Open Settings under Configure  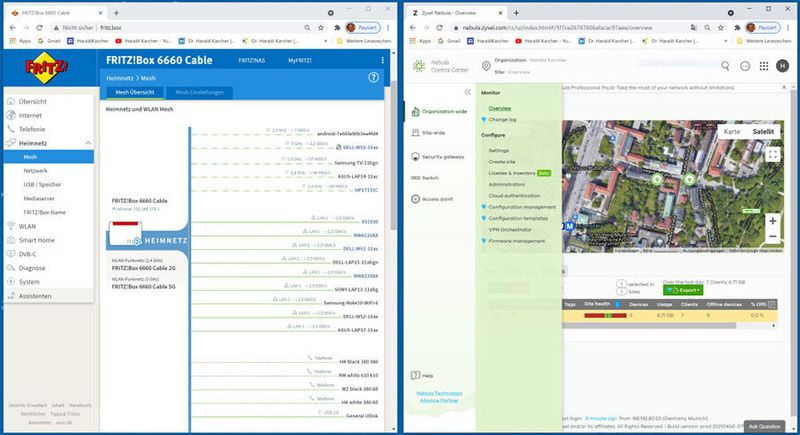(498, 150)
